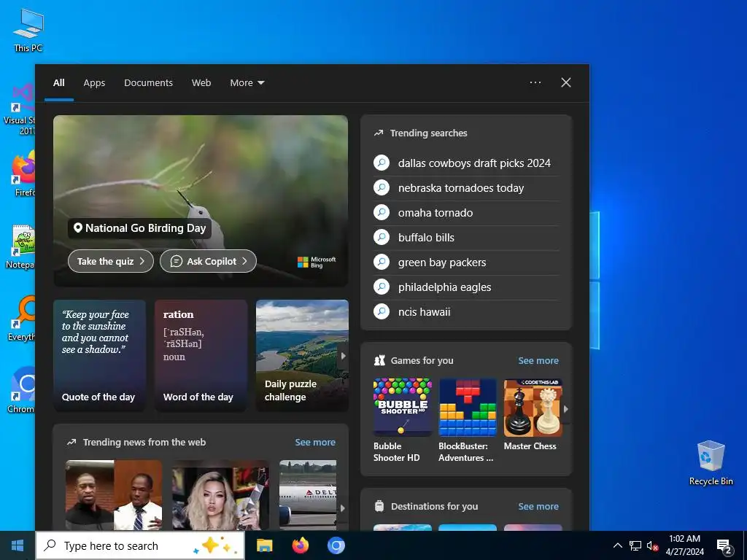Open File Explorer from taskbar
Viewport: 747px width, 560px height.
(264, 545)
